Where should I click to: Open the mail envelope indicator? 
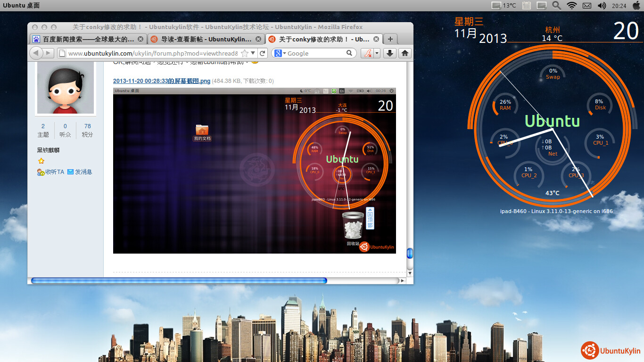pos(587,6)
